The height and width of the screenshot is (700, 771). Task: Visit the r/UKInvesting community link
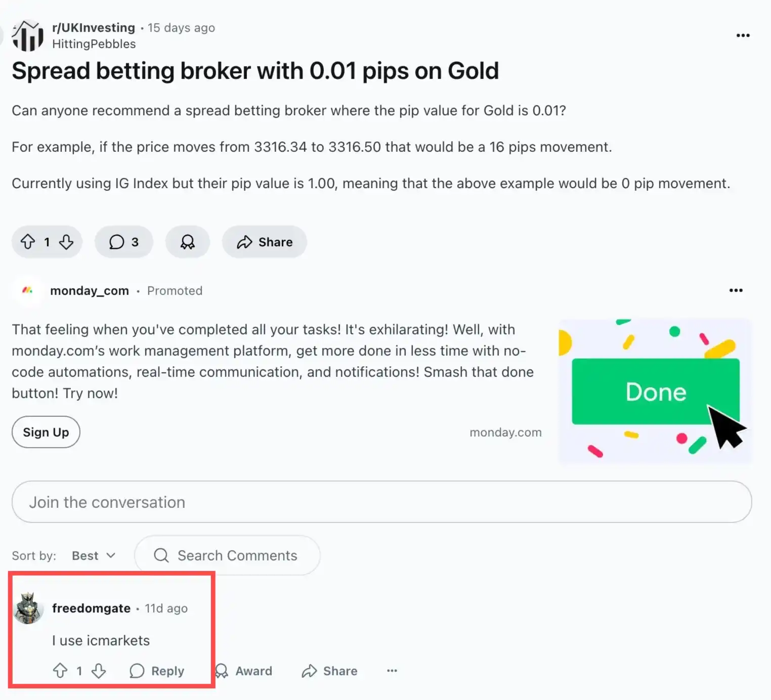(94, 28)
